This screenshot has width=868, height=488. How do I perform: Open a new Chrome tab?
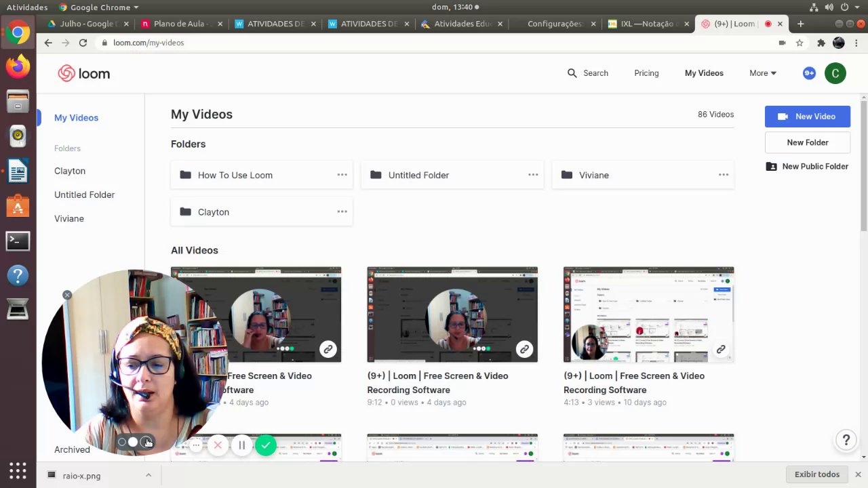click(x=800, y=24)
